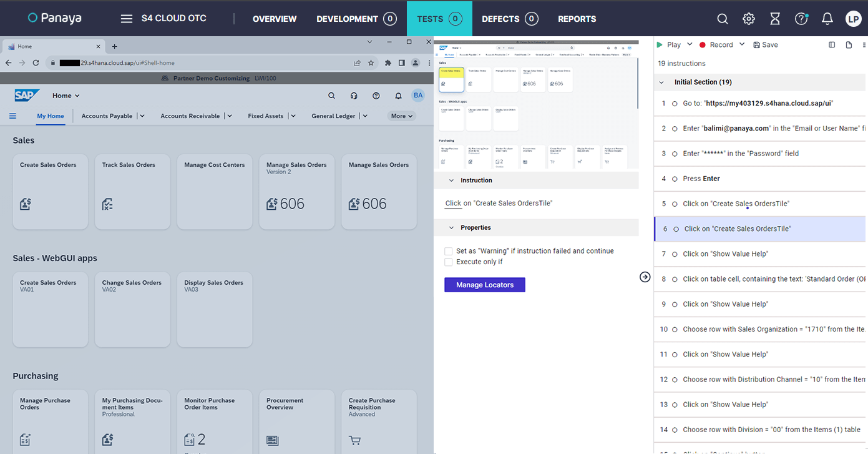The width and height of the screenshot is (868, 454).
Task: Open the Change Sales Orders VA02 tile
Action: tap(132, 309)
